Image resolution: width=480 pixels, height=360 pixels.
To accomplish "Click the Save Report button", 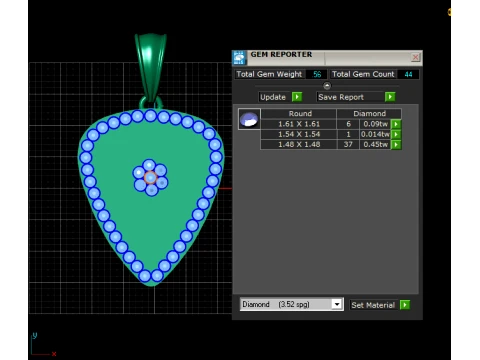I will [x=350, y=97].
